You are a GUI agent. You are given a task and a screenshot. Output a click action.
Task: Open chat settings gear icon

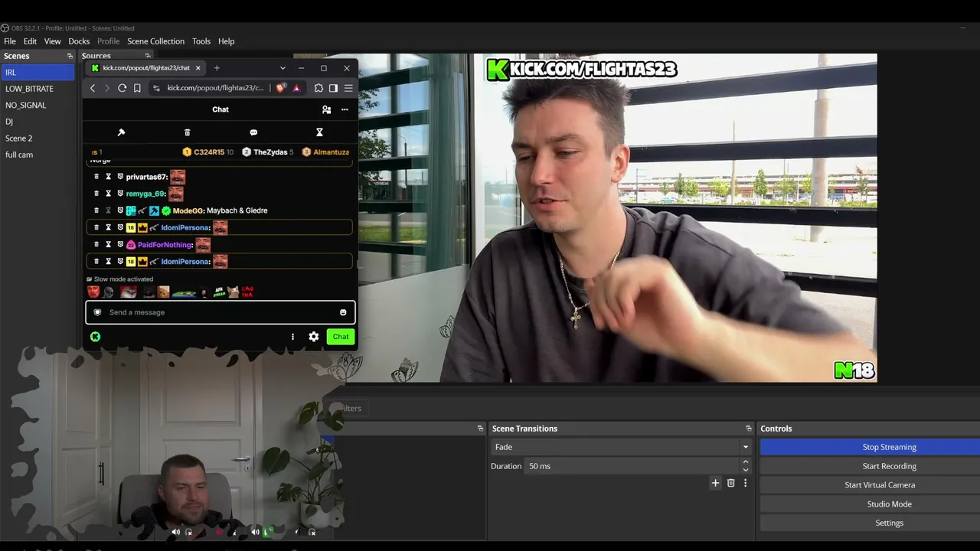[314, 337]
